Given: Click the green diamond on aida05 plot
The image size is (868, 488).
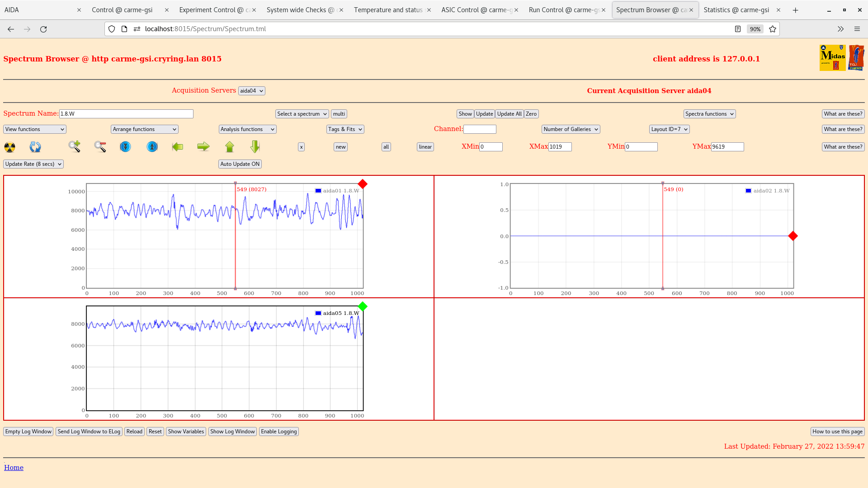Looking at the screenshot, I should click(x=363, y=306).
